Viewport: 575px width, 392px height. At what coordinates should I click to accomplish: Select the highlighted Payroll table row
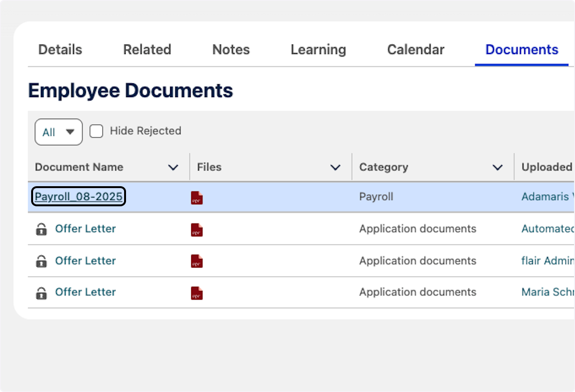287,197
